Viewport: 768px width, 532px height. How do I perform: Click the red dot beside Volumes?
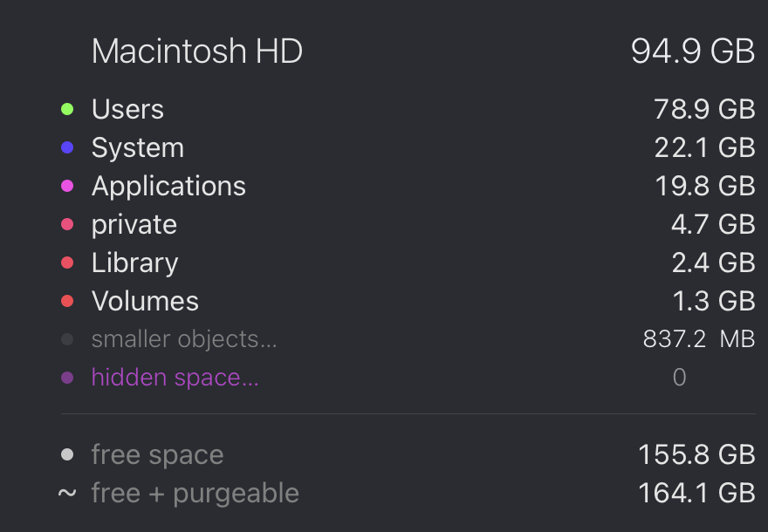[67, 302]
